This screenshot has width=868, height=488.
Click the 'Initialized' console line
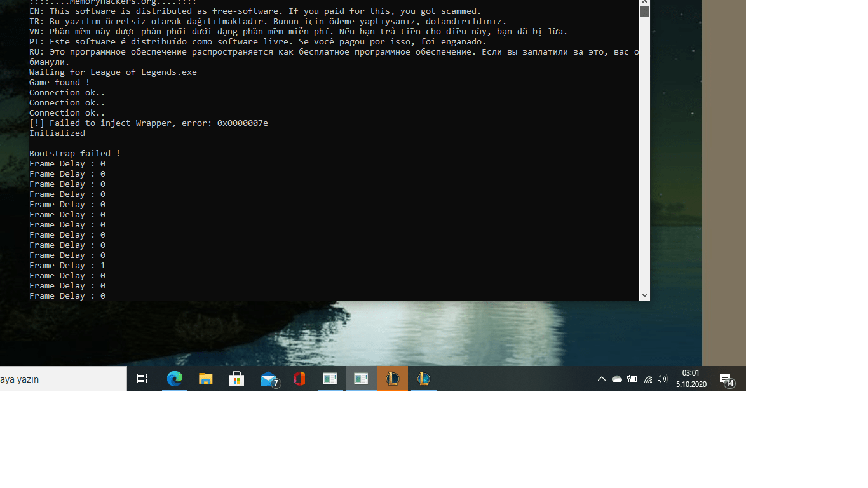coord(57,133)
